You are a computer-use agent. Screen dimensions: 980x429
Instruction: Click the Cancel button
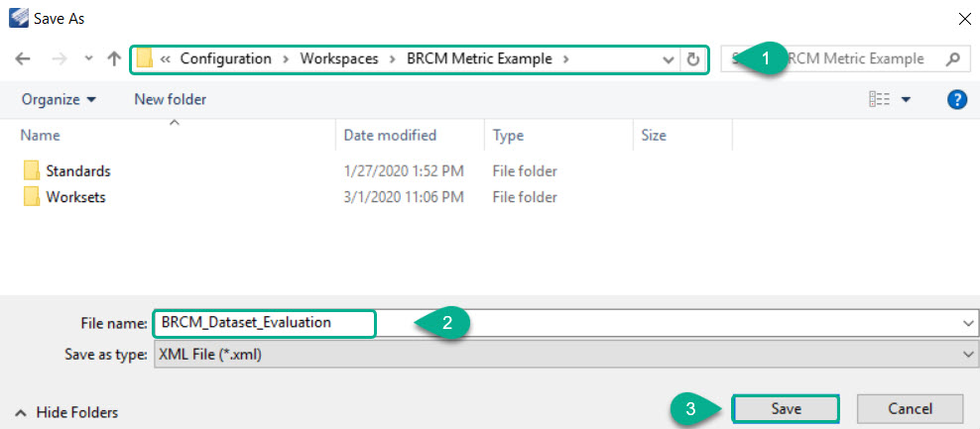[910, 409]
